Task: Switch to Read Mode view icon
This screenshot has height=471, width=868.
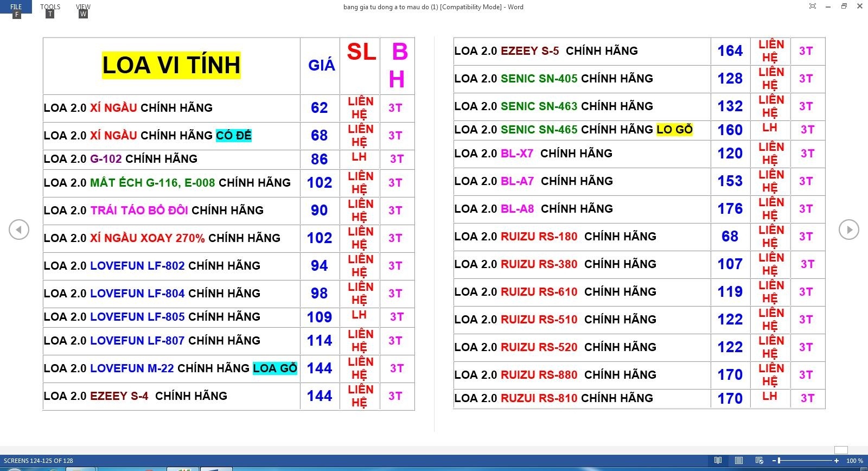Action: (x=718, y=460)
